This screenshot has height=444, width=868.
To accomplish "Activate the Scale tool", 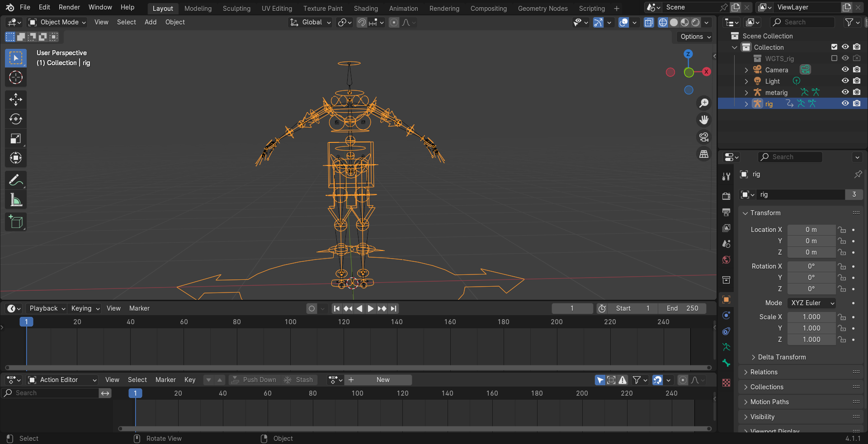I will 16,138.
